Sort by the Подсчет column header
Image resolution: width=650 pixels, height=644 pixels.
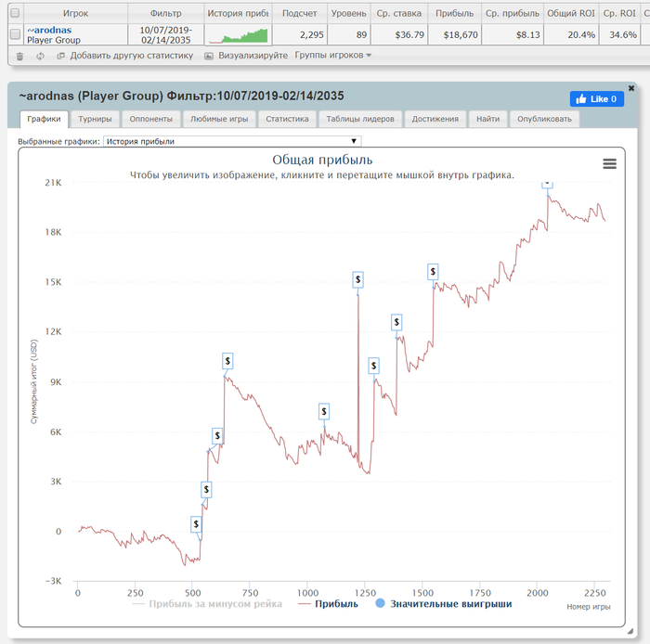pyautogui.click(x=299, y=13)
